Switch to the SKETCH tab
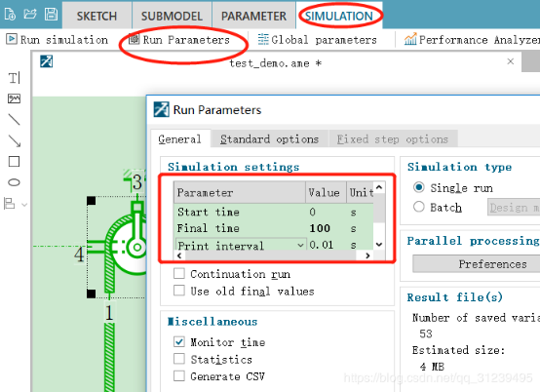This screenshot has height=392, width=540. coord(96,16)
